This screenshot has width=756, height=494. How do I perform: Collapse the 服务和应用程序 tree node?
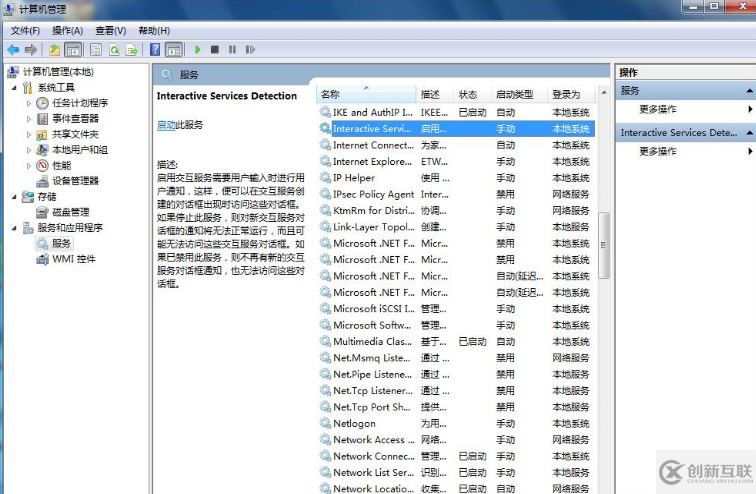14,228
